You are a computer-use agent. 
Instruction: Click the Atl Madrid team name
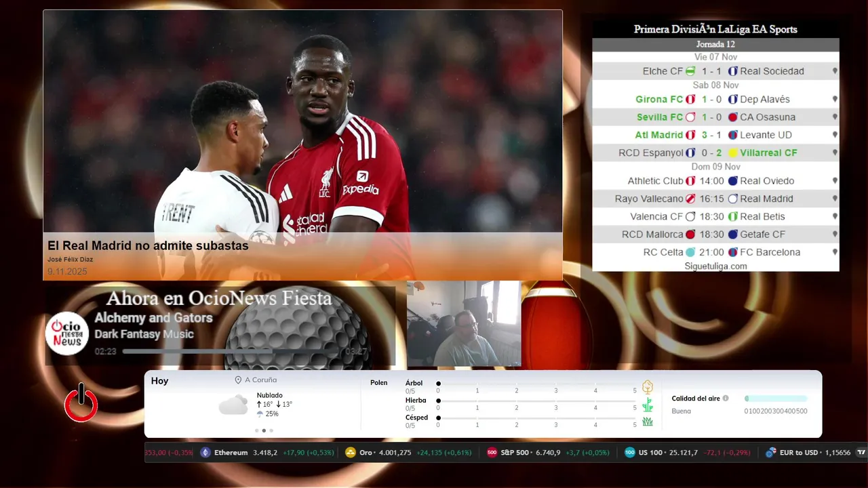(x=659, y=135)
